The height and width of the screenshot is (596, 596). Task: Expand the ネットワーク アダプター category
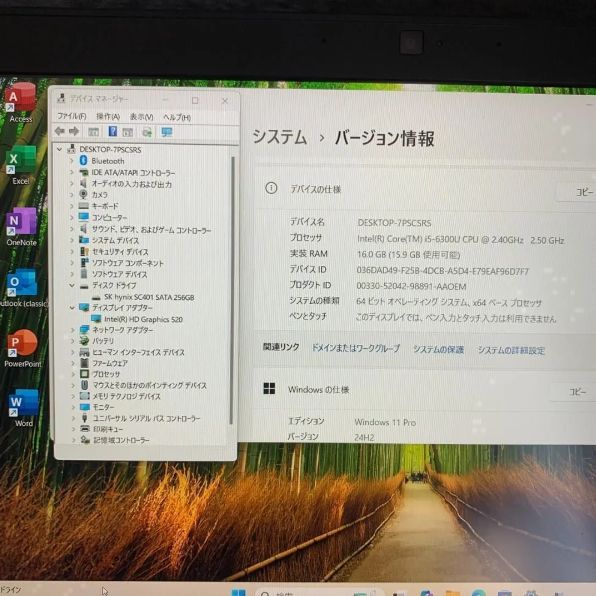click(72, 330)
